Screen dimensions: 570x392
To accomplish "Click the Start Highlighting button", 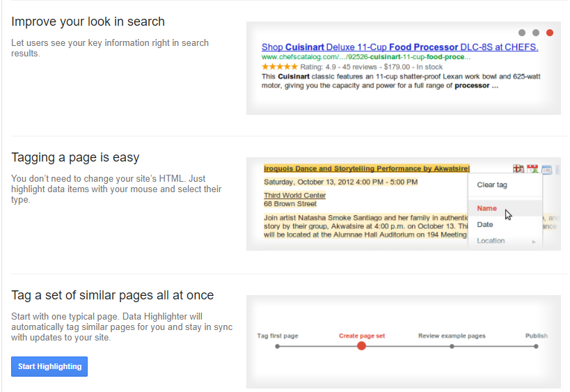I will coord(49,366).
